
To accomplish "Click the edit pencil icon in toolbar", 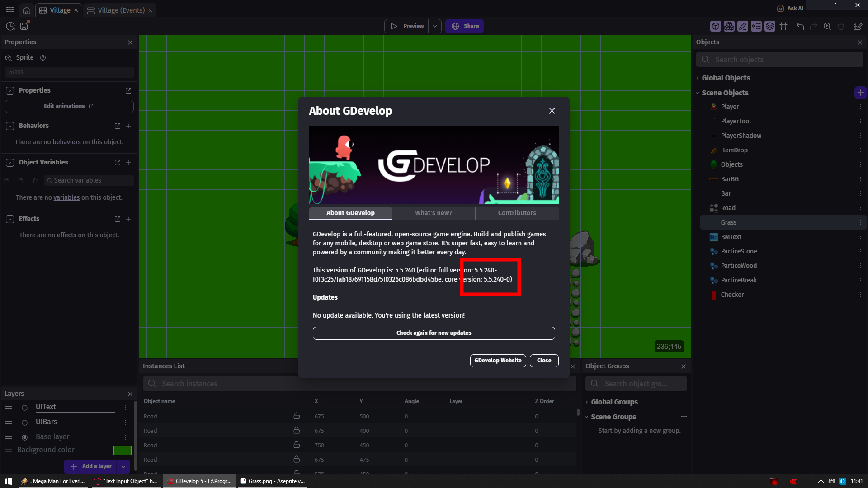I will click(x=743, y=26).
